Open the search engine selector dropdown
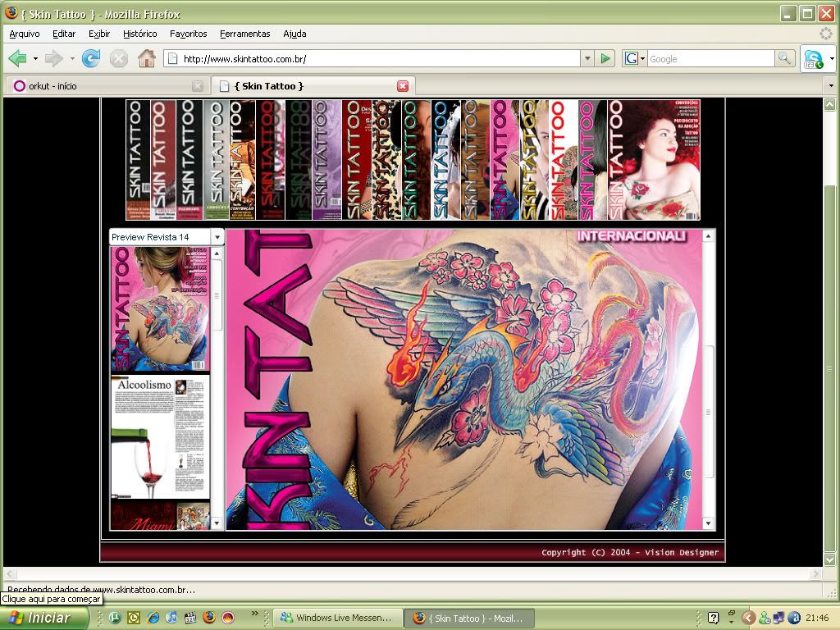Image resolution: width=840 pixels, height=630 pixels. pos(642,58)
